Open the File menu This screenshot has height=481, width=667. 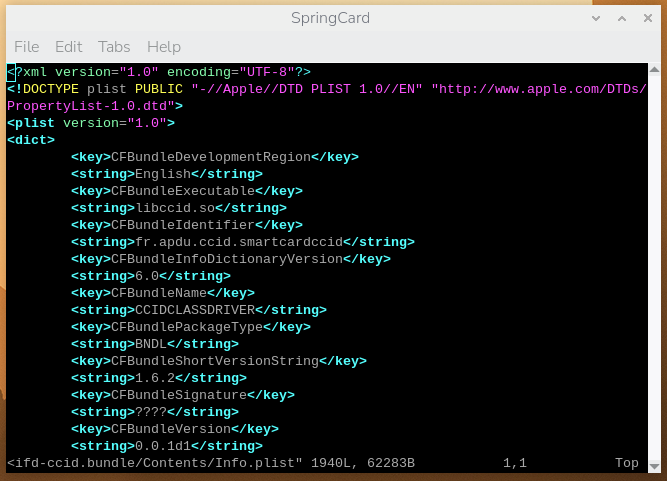(x=27, y=47)
